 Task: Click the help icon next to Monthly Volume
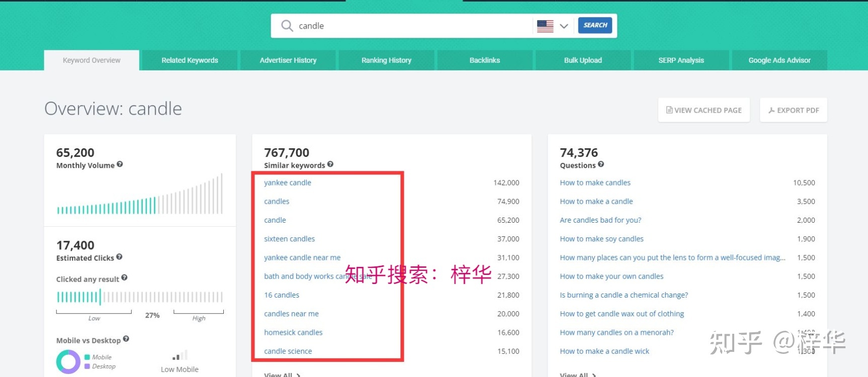click(x=120, y=164)
